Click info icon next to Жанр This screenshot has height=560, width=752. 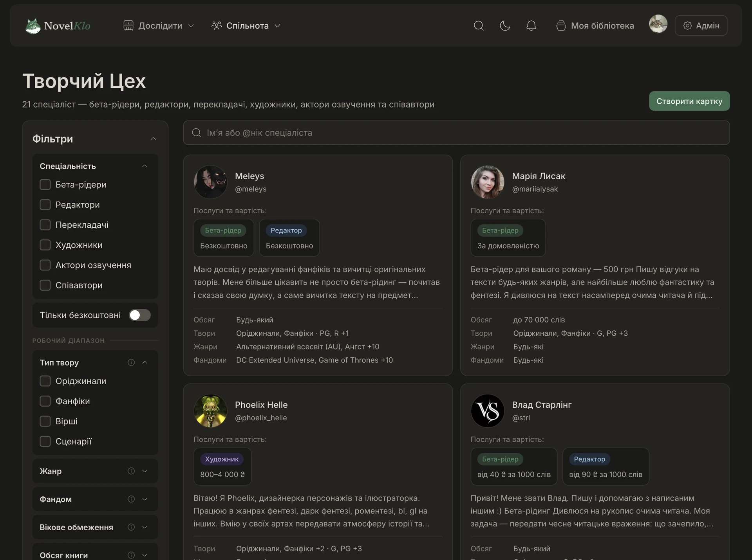coord(131,471)
